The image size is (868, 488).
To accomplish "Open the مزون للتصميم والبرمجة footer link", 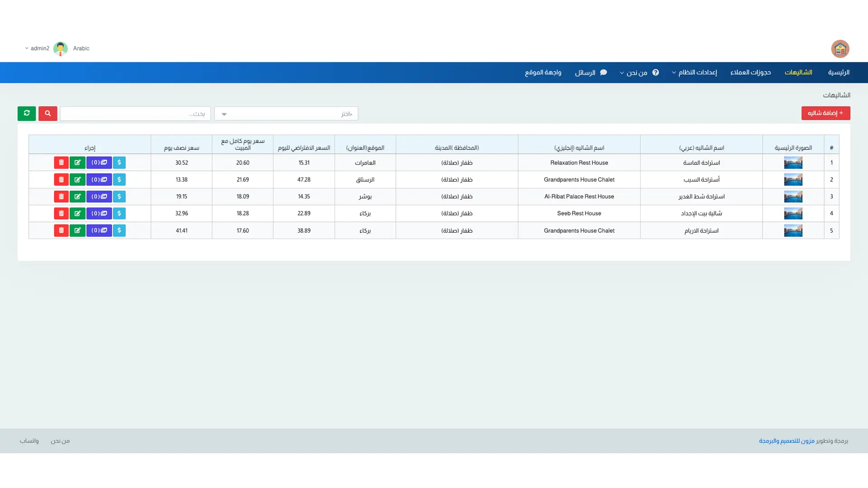I will coord(787,441).
